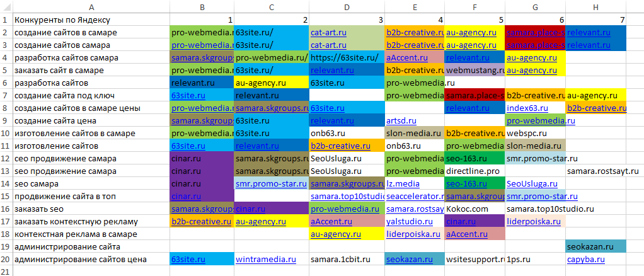Viewport: 644px width, 276px height.
Task: Open the samara.rostsay link in row 16
Action: (415, 209)
